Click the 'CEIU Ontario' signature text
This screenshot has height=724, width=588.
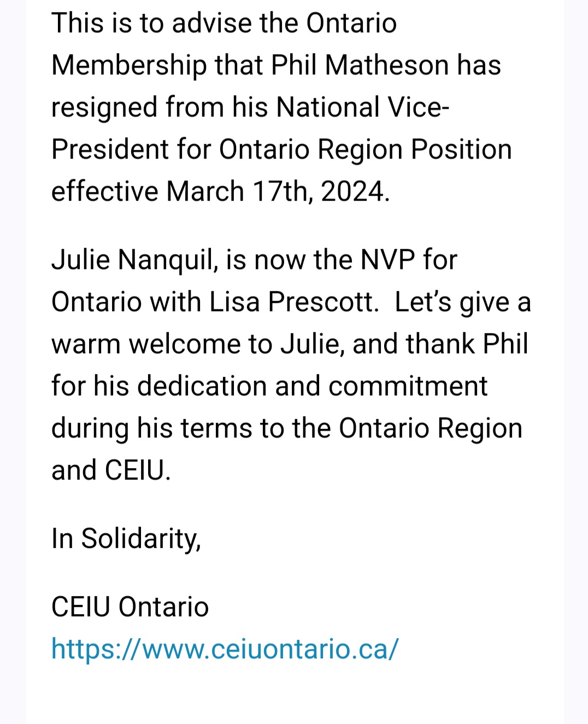point(130,607)
